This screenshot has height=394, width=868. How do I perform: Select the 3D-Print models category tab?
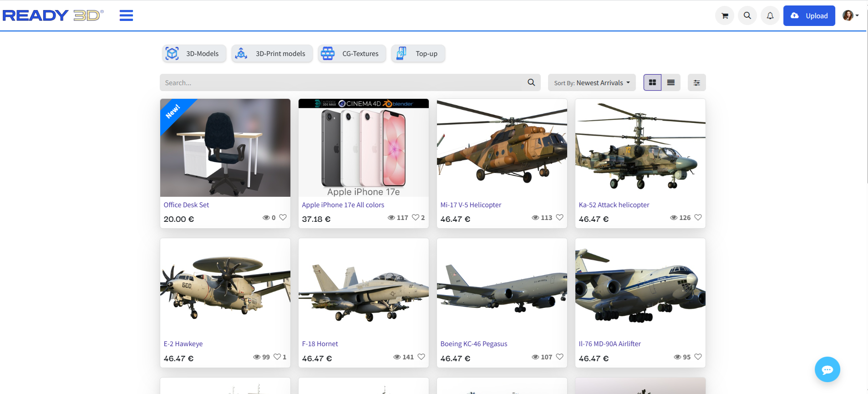tap(272, 54)
